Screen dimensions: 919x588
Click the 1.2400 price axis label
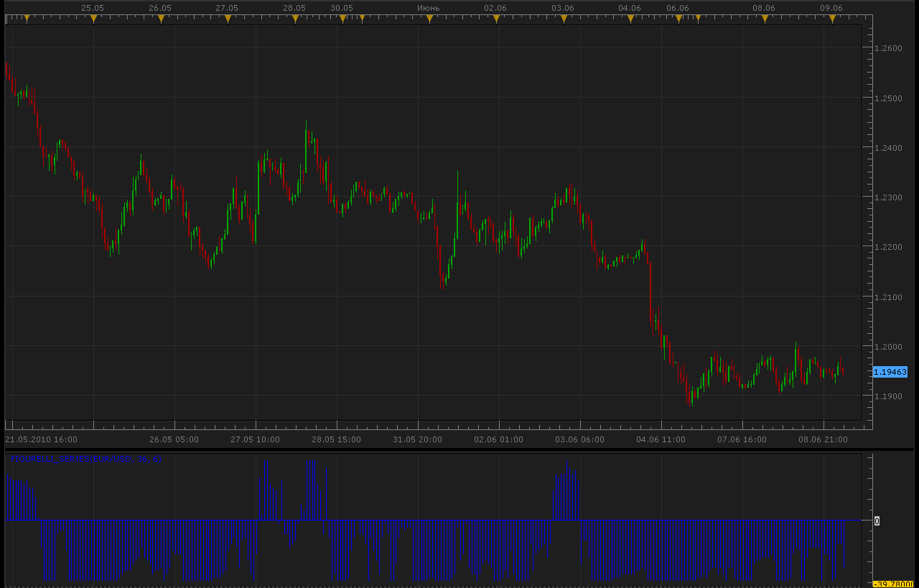pyautogui.click(x=888, y=148)
